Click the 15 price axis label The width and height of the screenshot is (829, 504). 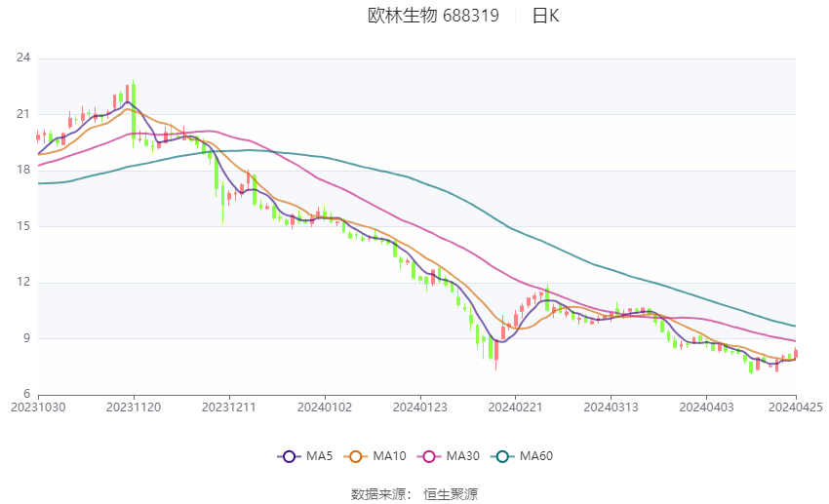point(23,226)
